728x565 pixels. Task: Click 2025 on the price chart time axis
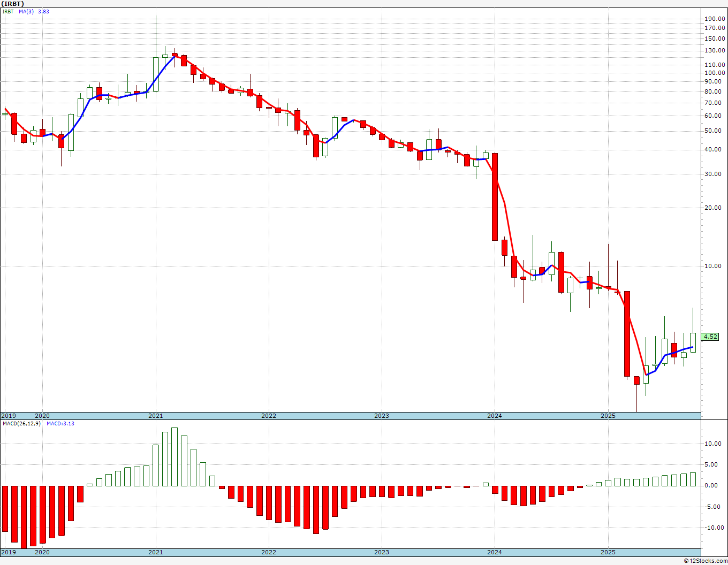coord(608,416)
